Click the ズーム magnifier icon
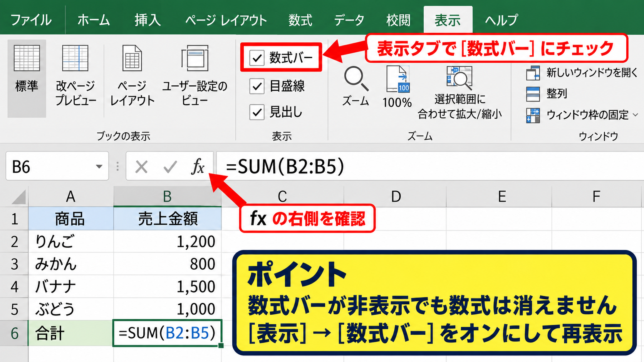The image size is (644, 362). pyautogui.click(x=356, y=78)
